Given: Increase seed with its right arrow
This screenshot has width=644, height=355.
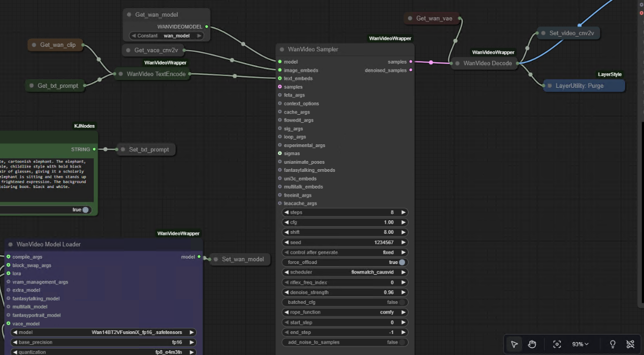Looking at the screenshot, I should click(403, 242).
